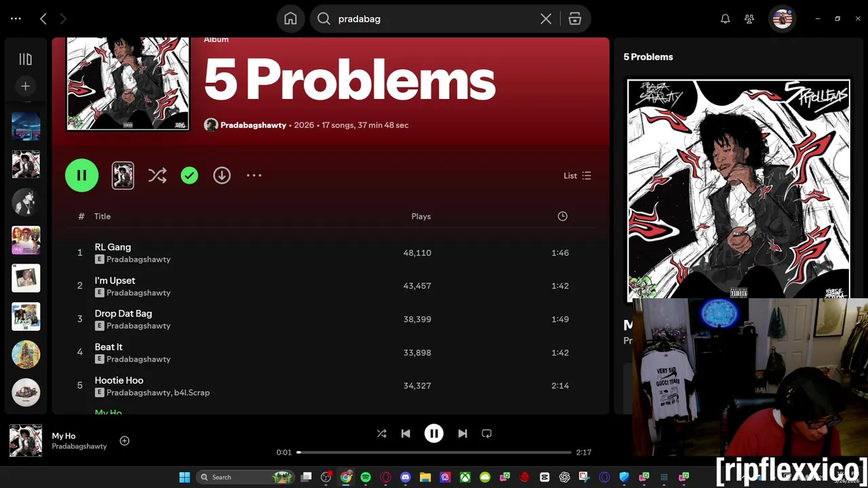
Task: Open more options for album
Action: point(254,176)
